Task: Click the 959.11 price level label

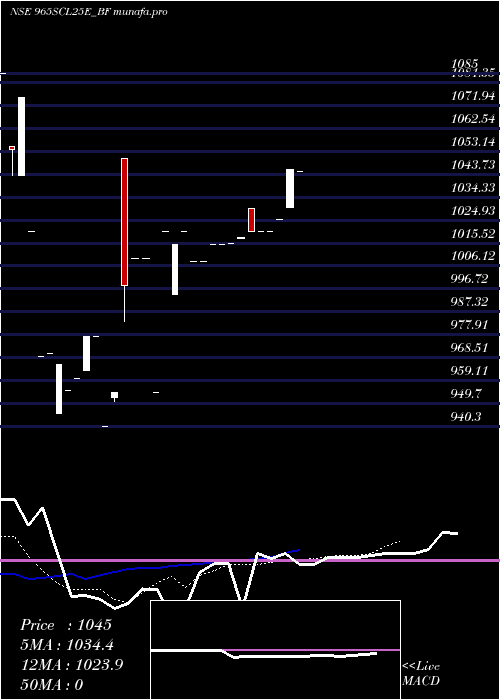Action: coord(470,371)
